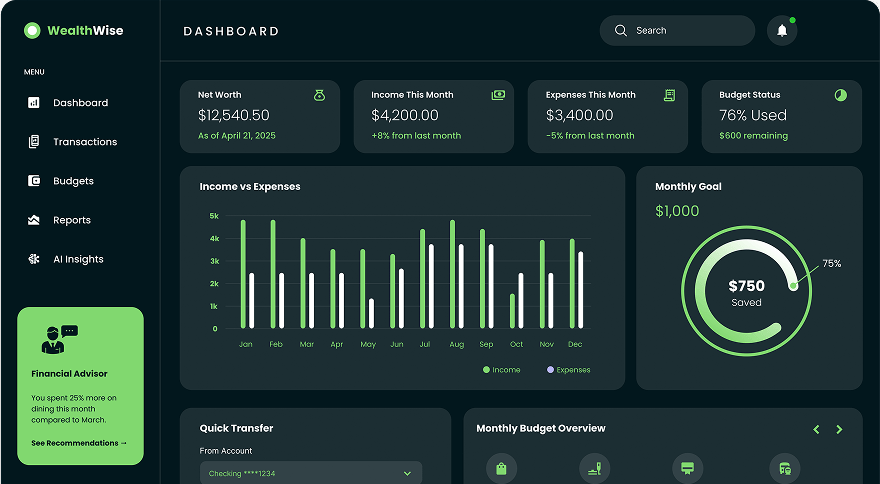The height and width of the screenshot is (484, 880).
Task: Click the shopping bag budget category icon
Action: [x=501, y=468]
